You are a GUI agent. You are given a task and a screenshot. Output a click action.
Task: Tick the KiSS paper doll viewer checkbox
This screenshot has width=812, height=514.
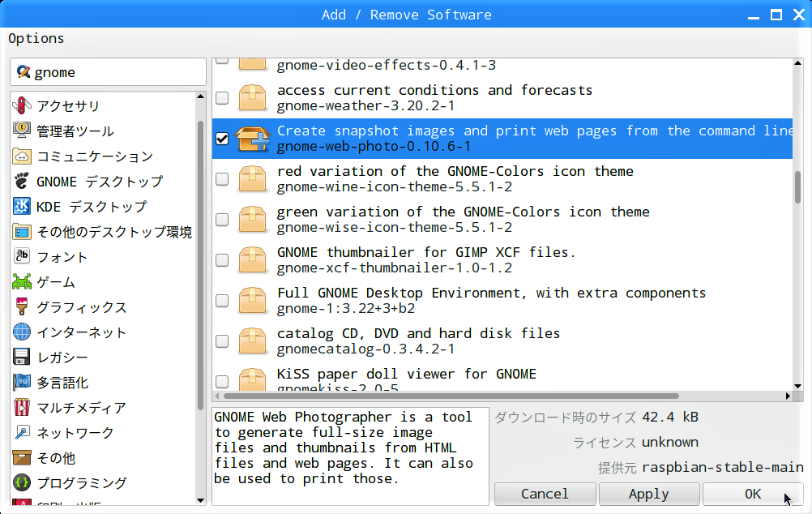(x=222, y=381)
